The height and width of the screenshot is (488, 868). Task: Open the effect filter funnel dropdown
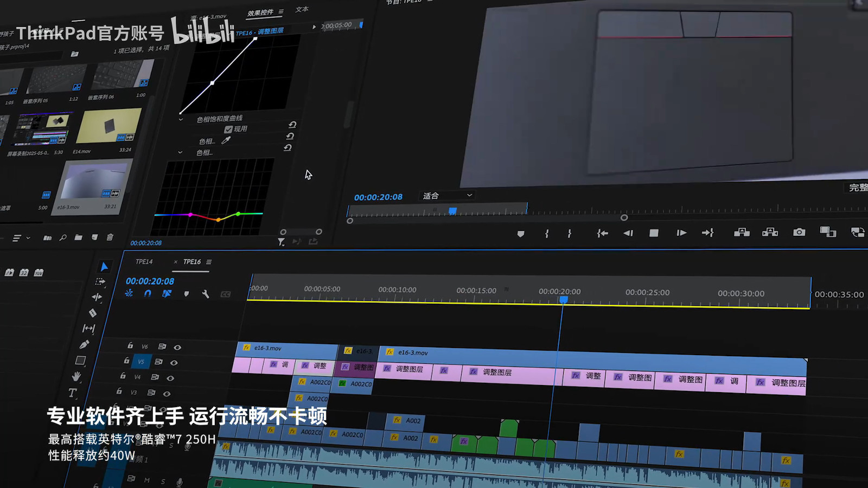(281, 242)
